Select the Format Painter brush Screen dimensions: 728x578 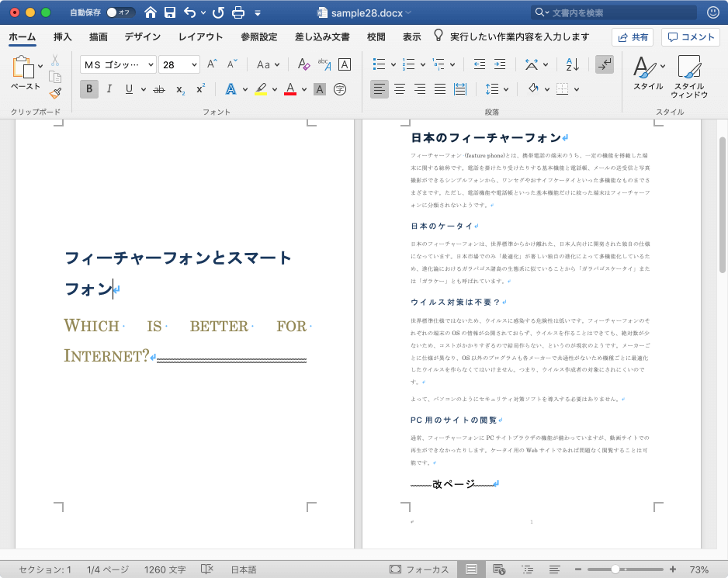click(x=55, y=93)
